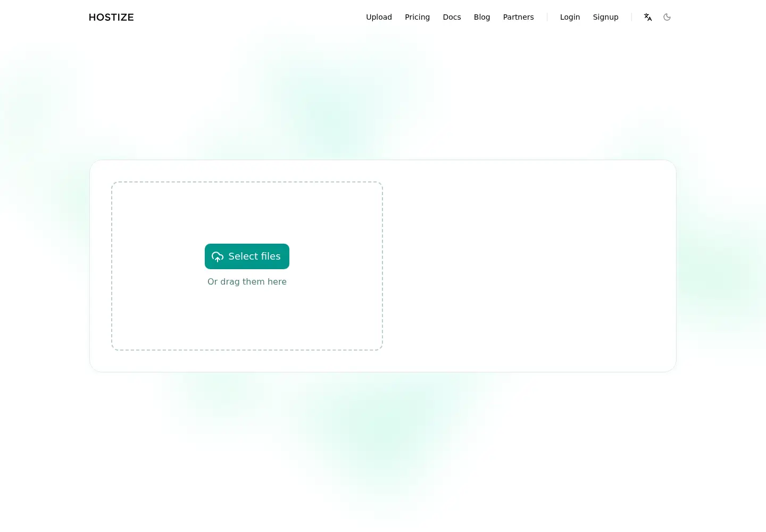The height and width of the screenshot is (532, 766).
Task: Click the Signup link
Action: click(605, 17)
